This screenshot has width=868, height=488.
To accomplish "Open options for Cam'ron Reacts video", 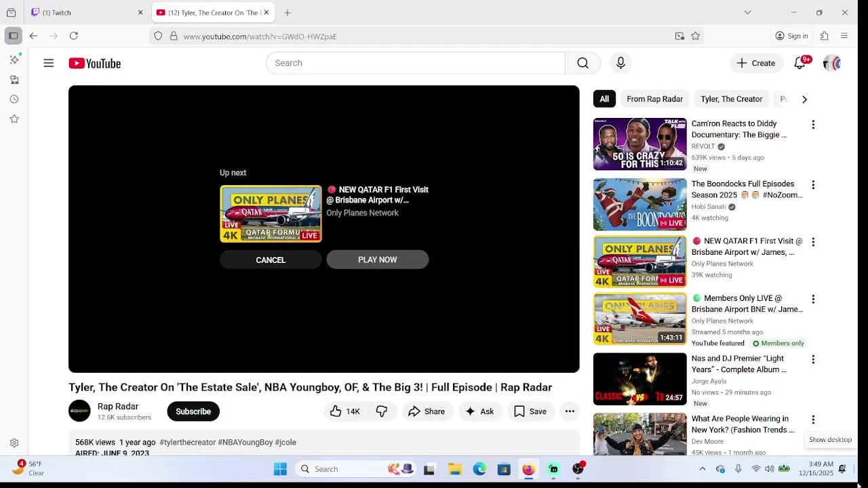I will click(813, 125).
